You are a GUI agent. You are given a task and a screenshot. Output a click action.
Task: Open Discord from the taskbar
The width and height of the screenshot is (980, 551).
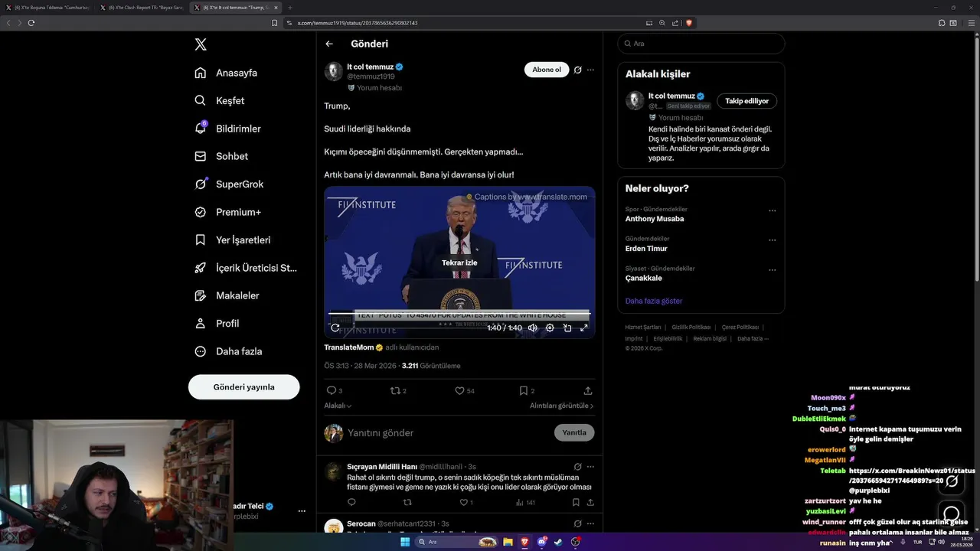[x=541, y=542]
